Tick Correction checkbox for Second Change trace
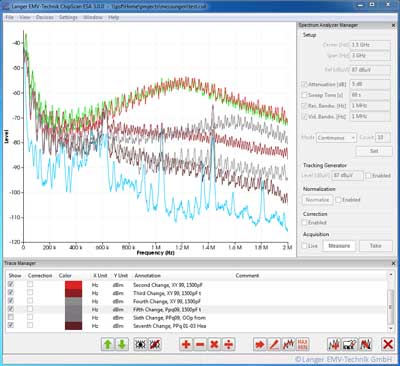The width and height of the screenshot is (400, 366). [x=30, y=284]
